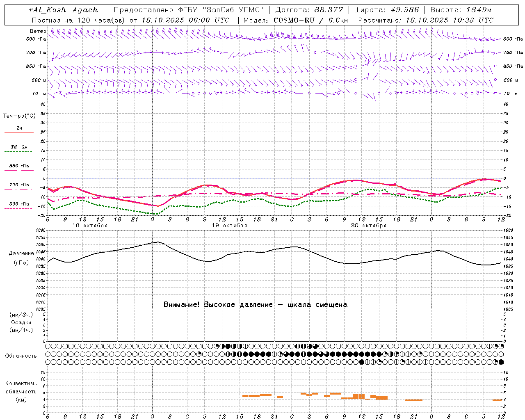The image size is (525, 420).
Task: Click the (гПа) unit under Давление
Action: coord(21,263)
